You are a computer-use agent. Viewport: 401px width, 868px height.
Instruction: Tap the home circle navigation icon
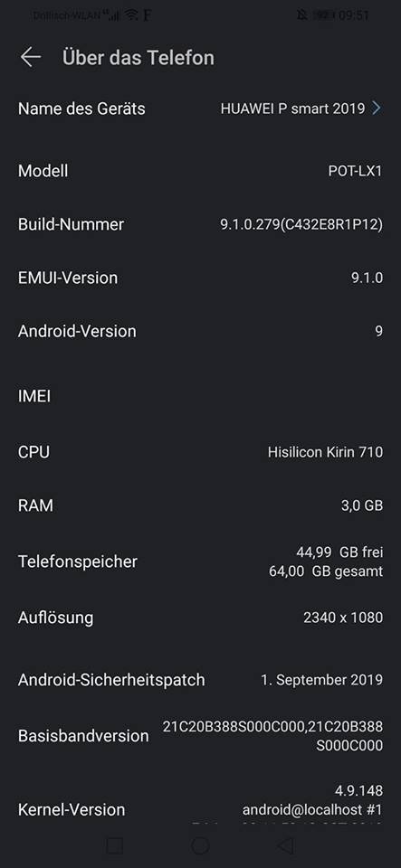201,846
